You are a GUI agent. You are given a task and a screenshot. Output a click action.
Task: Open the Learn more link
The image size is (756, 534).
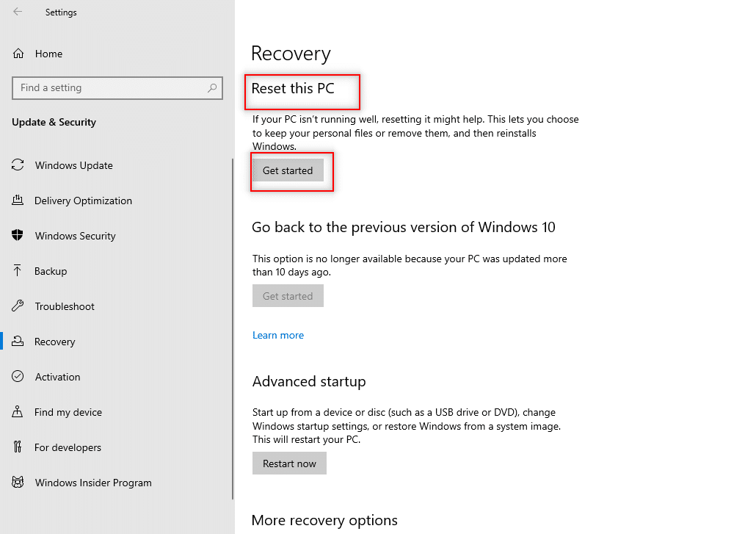[x=278, y=335]
